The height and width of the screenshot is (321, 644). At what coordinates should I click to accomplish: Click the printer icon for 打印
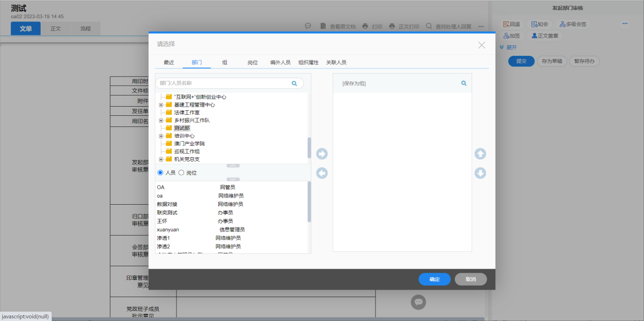[365, 26]
